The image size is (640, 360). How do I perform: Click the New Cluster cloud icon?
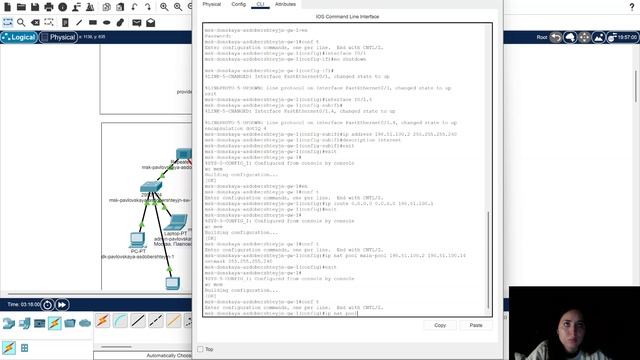pyautogui.click(x=570, y=37)
